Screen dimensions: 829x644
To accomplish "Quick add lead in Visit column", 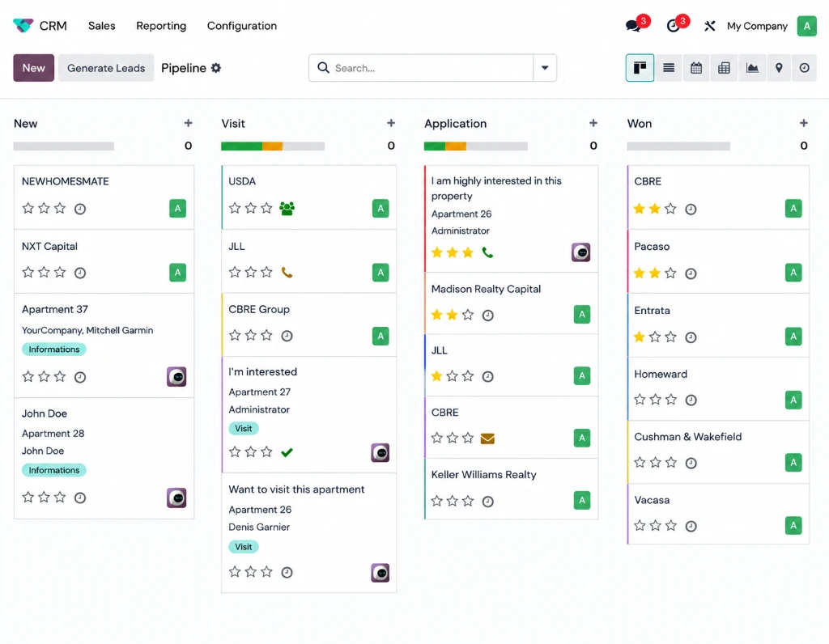I will pos(391,123).
